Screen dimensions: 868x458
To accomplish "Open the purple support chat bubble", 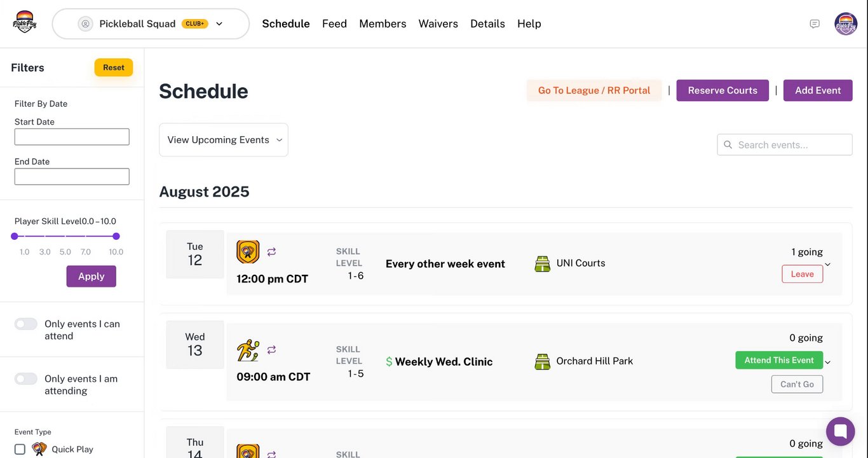I will pos(840,431).
